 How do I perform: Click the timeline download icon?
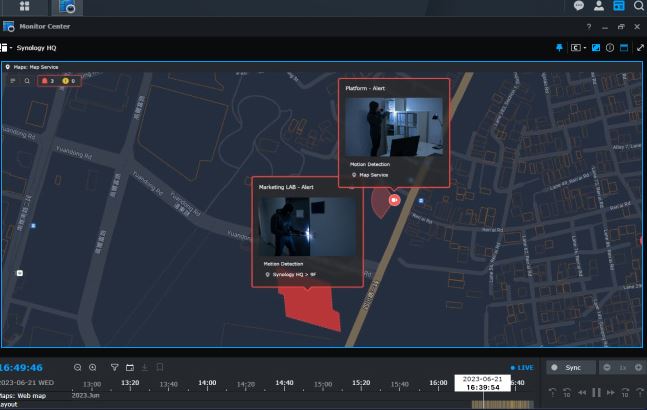coord(145,367)
